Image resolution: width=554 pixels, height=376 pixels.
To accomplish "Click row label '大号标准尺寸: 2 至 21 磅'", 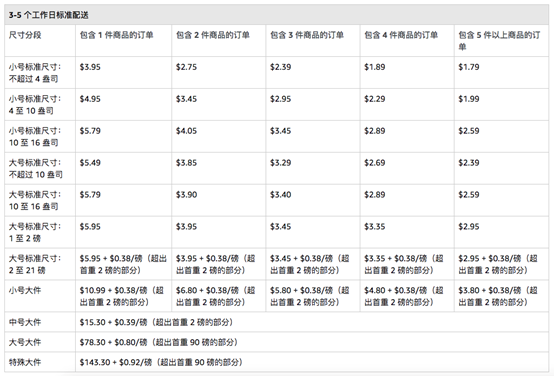I will 35,264.
